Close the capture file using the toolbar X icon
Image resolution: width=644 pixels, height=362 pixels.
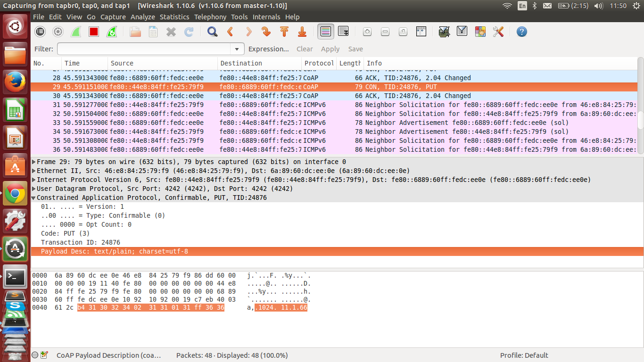pos(171,32)
